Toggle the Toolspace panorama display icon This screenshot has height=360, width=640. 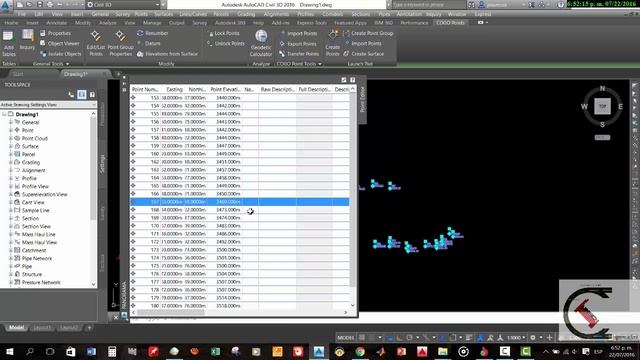point(82,94)
